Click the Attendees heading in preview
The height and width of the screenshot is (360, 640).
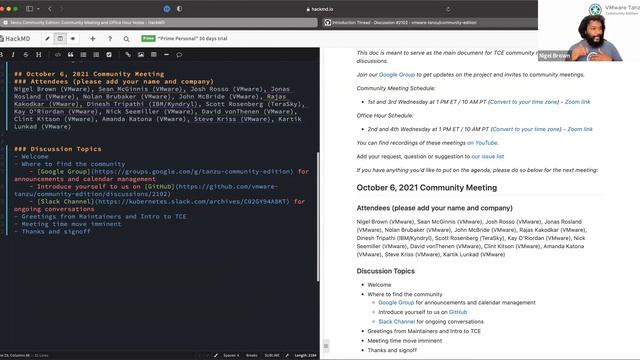(x=434, y=208)
